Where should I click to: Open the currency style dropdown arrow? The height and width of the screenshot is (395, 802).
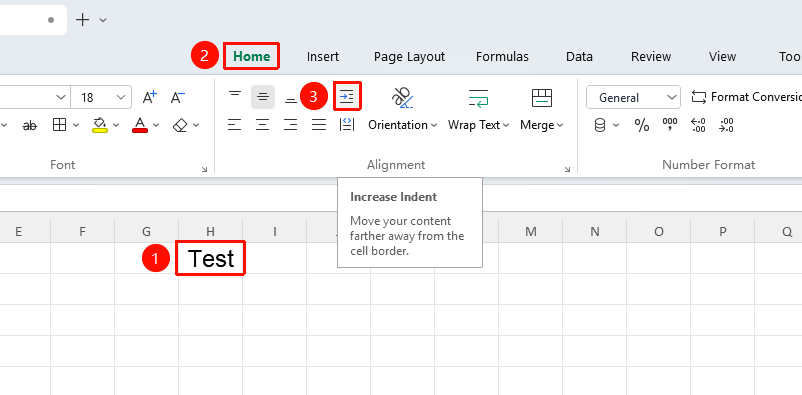616,125
